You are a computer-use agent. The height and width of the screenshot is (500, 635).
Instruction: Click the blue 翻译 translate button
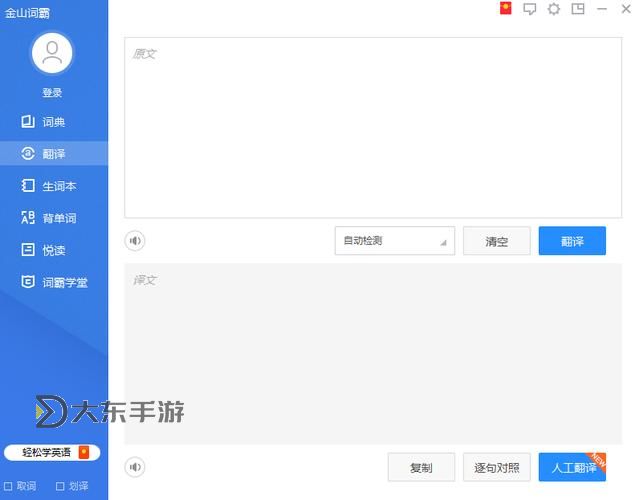[x=572, y=241]
